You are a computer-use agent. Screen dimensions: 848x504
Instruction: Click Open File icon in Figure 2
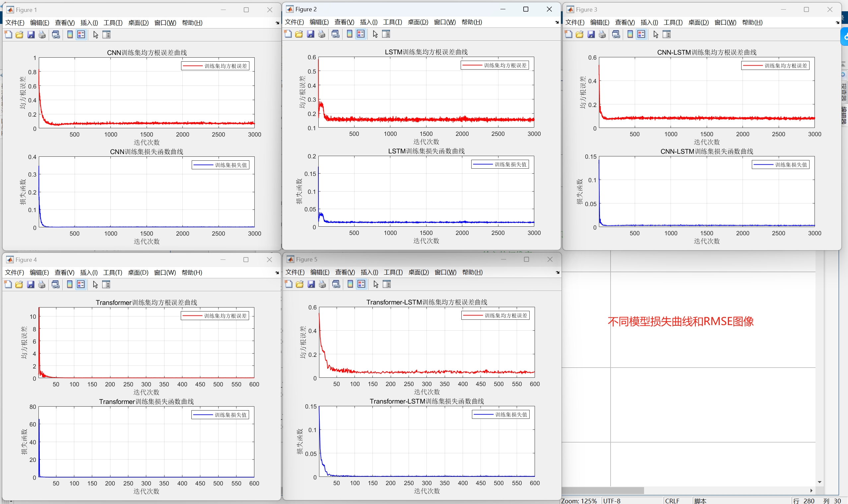click(299, 34)
